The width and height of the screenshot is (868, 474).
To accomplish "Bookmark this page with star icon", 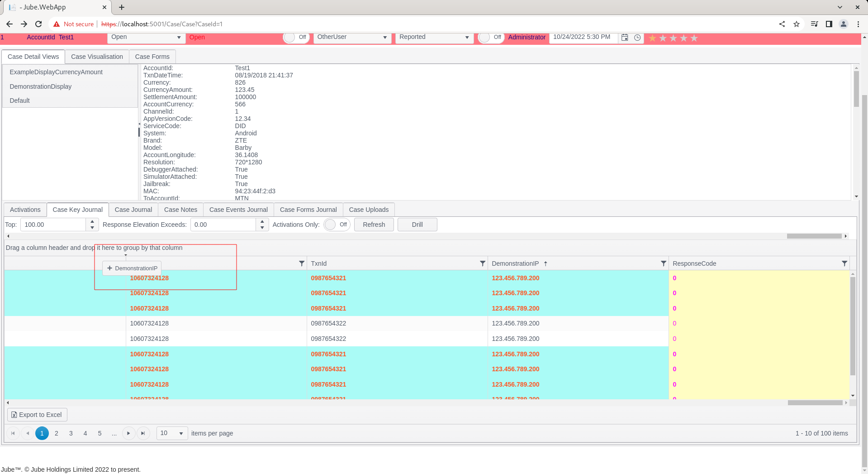I will (797, 24).
